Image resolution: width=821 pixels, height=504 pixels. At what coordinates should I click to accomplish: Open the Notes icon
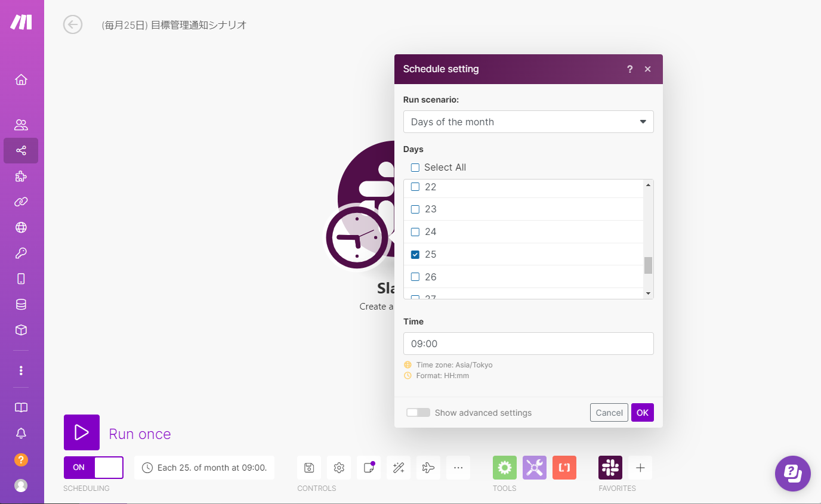369,468
